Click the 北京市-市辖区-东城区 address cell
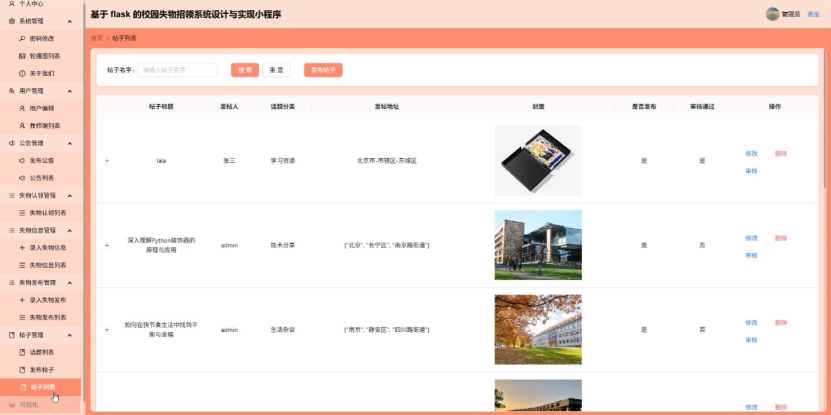The height and width of the screenshot is (415, 831). (x=386, y=161)
